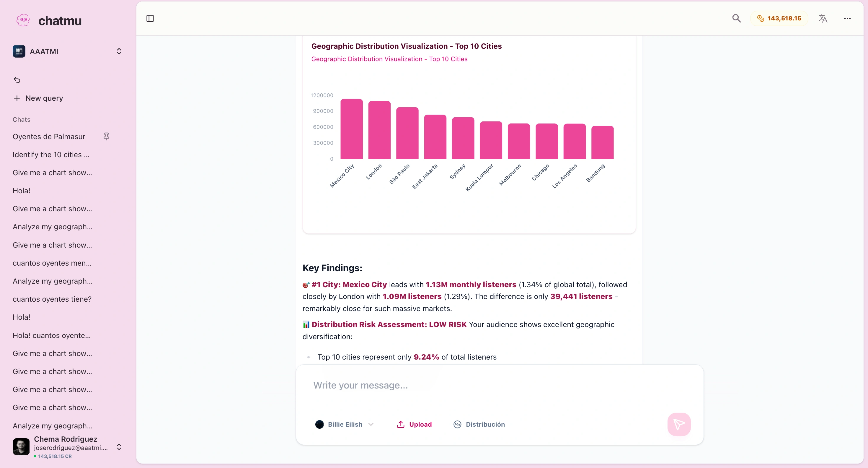This screenshot has width=868, height=468.
Task: Open the Billie Eilish artist dropdown
Action: click(344, 424)
